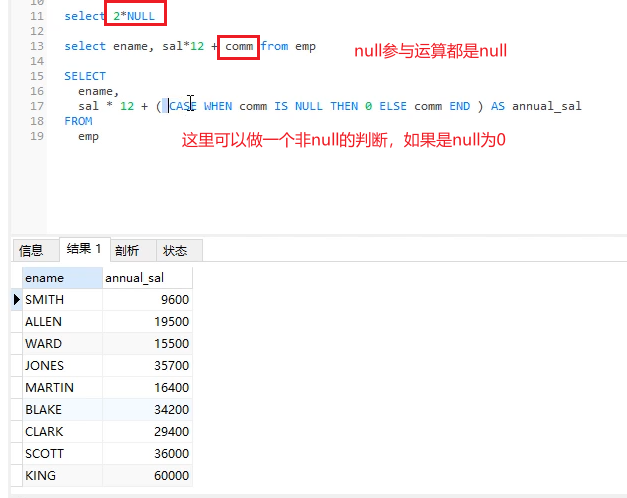627x498 pixels.
Task: Click line number 13 in the gutter
Action: pyautogui.click(x=36, y=46)
